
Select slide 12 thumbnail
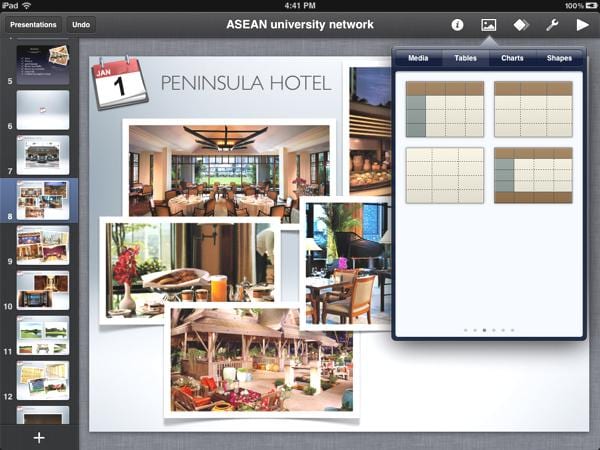tap(43, 380)
